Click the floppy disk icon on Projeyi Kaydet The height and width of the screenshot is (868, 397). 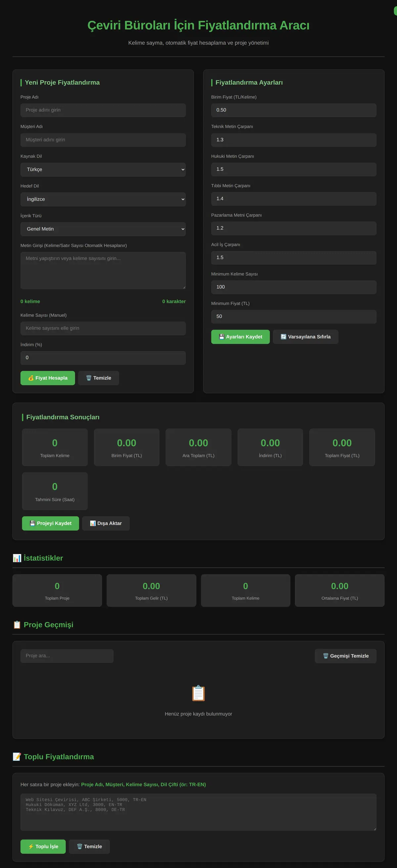tap(32, 523)
